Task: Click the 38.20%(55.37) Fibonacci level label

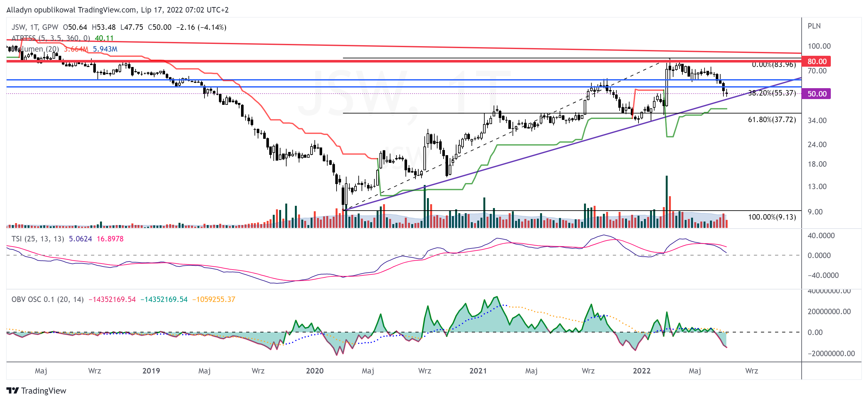Action: click(772, 93)
